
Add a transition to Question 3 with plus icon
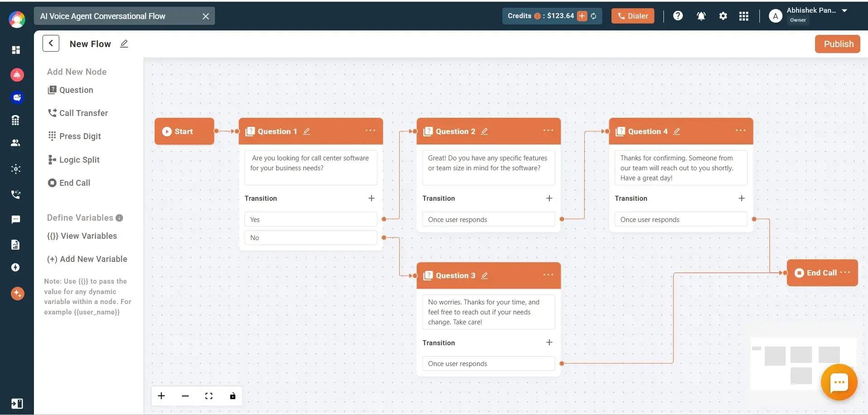click(549, 343)
